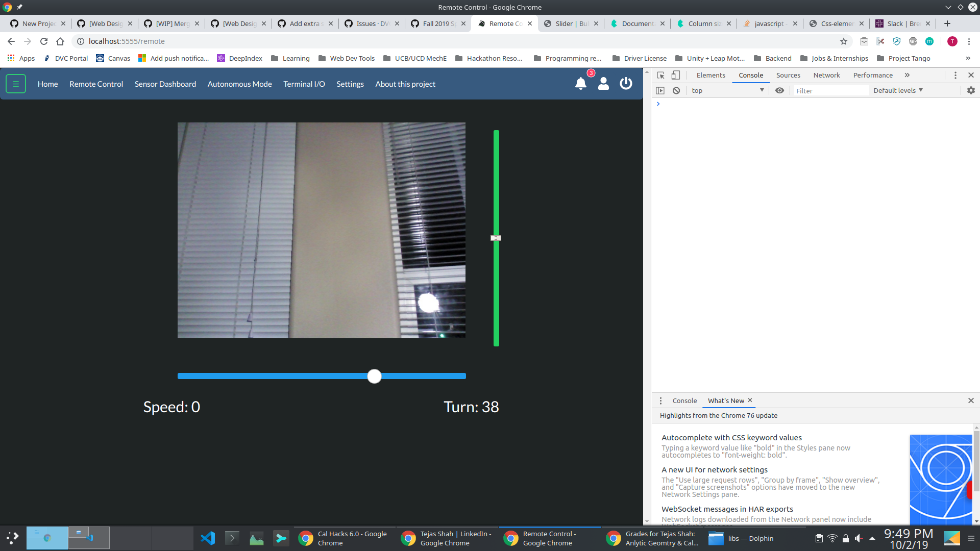Toggle the Chrome pin extension icon
980x551 pixels.
pyautogui.click(x=19, y=7)
